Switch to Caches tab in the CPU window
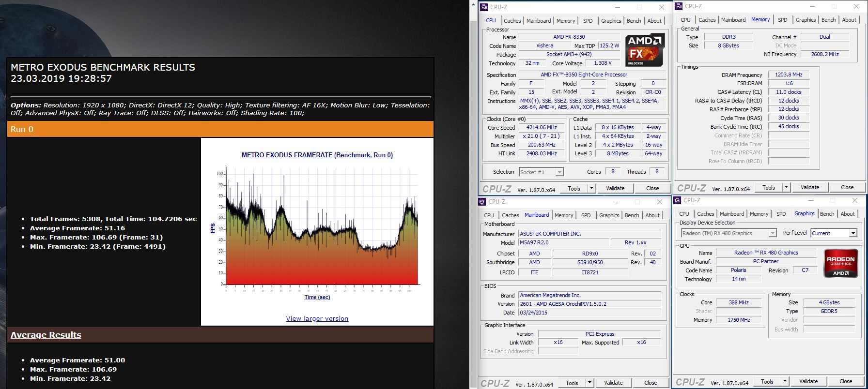The image size is (868, 389). (512, 21)
